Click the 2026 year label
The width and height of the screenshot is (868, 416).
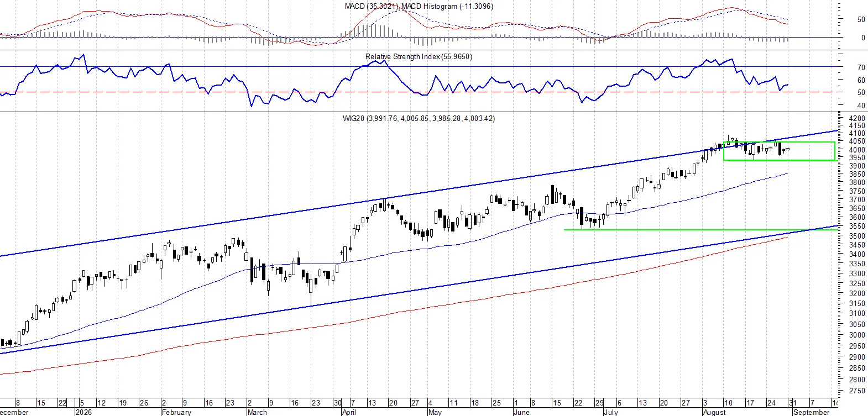(x=83, y=412)
